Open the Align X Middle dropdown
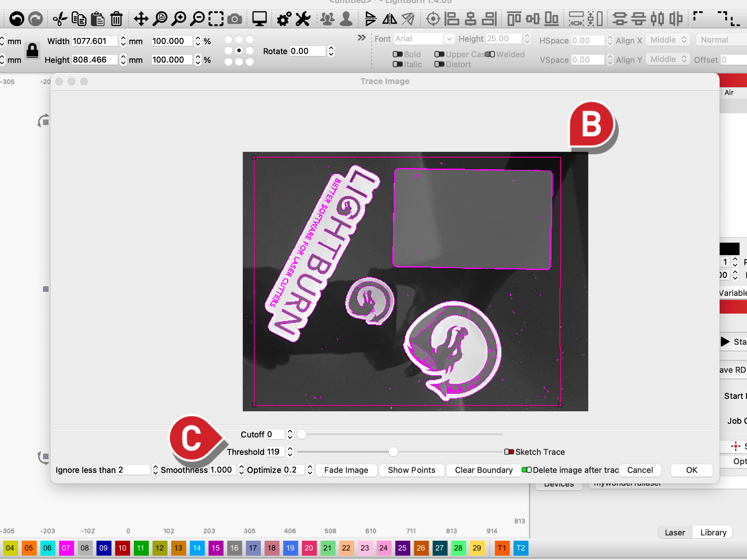 pos(668,40)
